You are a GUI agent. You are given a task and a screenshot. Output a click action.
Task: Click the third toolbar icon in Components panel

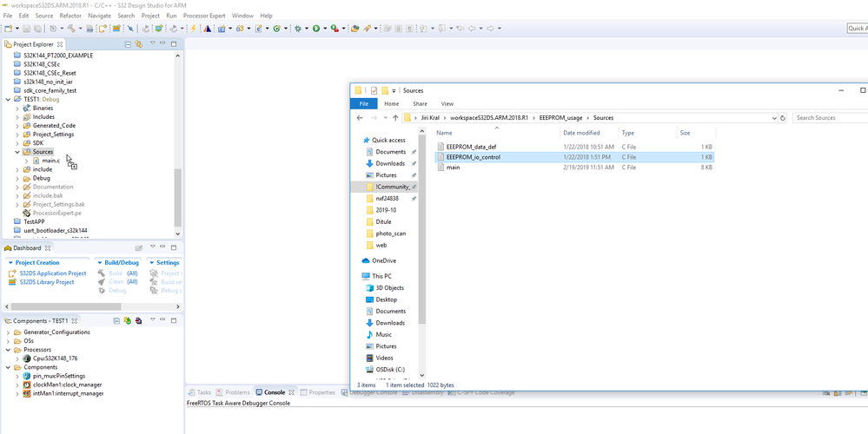coord(138,320)
